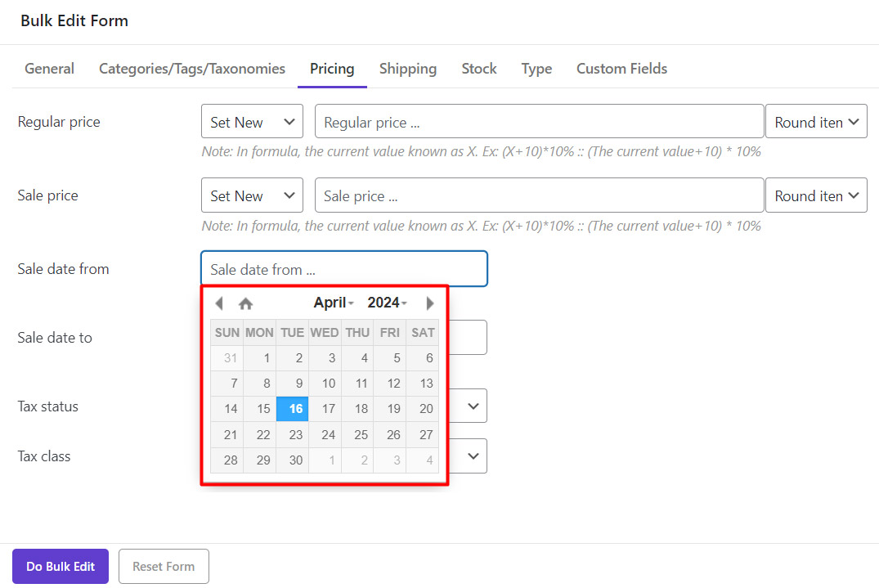Open Regular price Set New dropdown
This screenshot has height=588, width=879.
[252, 122]
